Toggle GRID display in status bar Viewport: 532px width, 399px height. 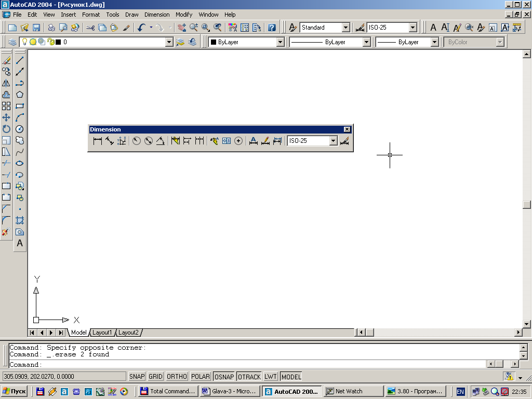pyautogui.click(x=155, y=377)
